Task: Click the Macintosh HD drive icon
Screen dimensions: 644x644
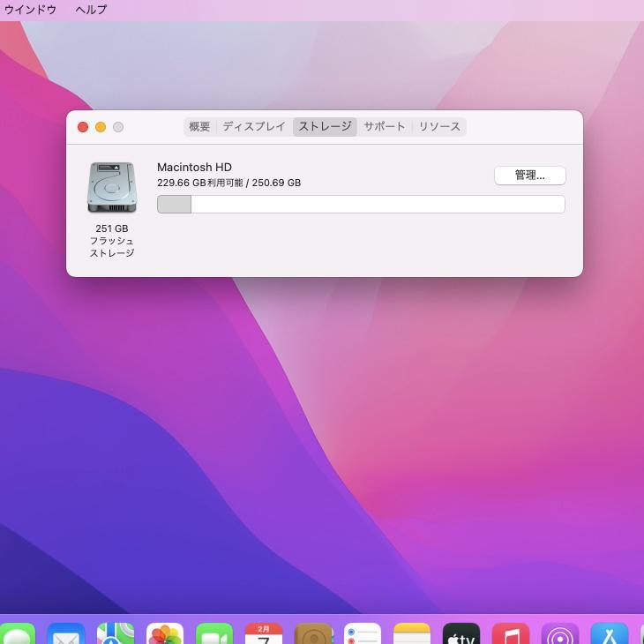Action: pos(112,187)
